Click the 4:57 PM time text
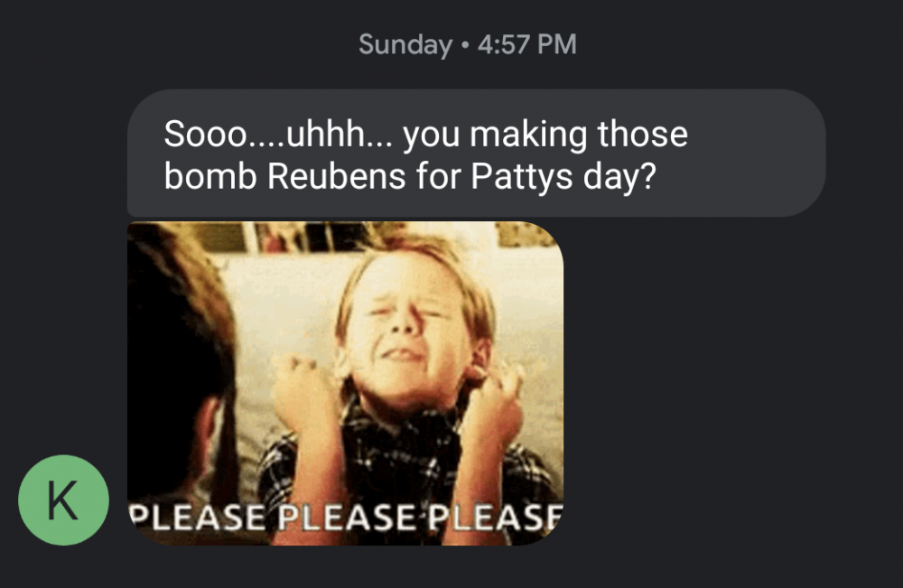This screenshot has width=903, height=588. (x=527, y=44)
